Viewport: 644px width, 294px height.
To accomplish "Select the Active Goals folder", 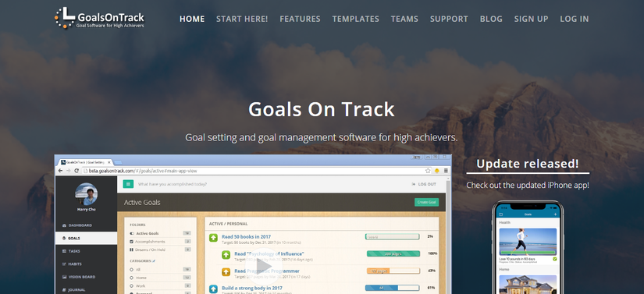I will click(148, 233).
